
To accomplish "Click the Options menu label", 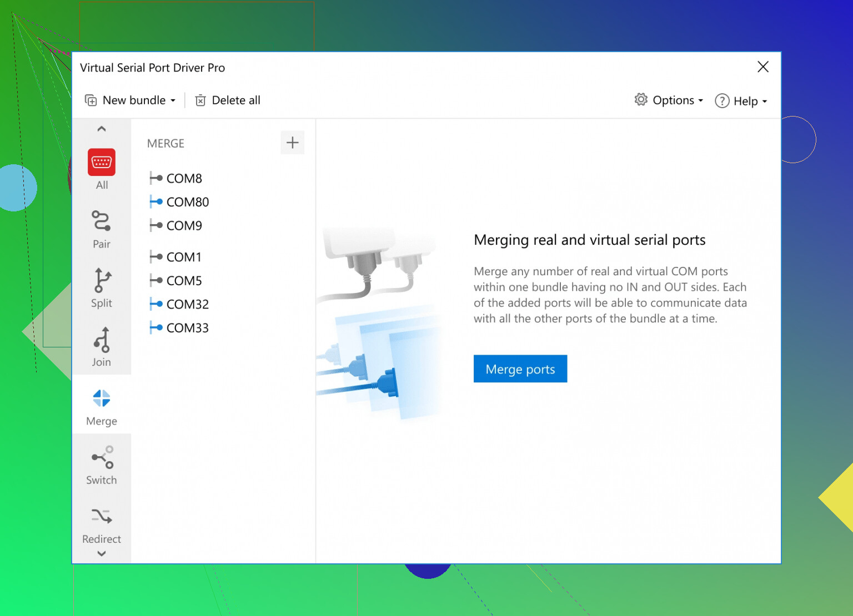I will pos(674,100).
